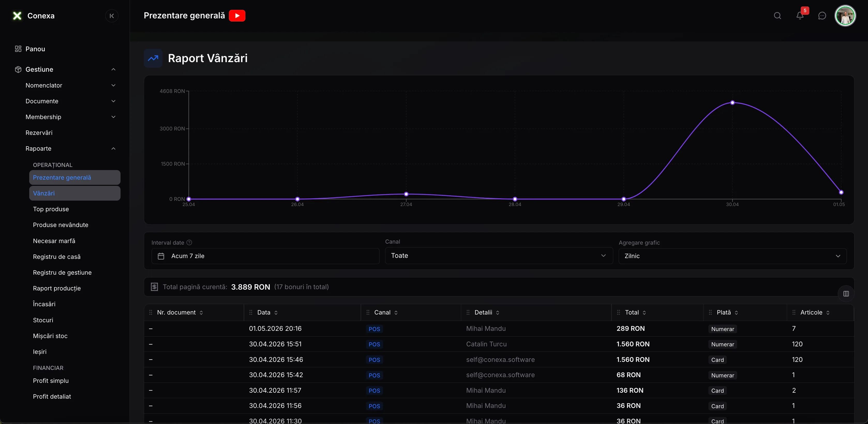The image size is (868, 424).
Task: Click the 27.04 data point on chart
Action: 406,194
